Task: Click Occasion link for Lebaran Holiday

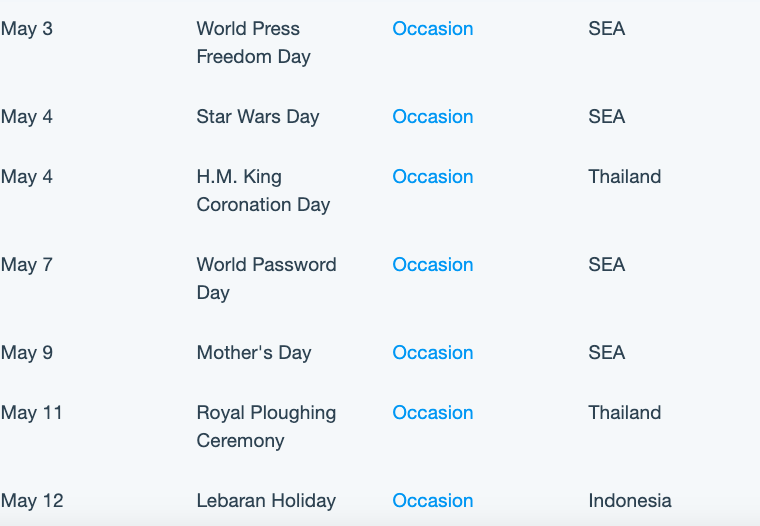Action: (432, 500)
